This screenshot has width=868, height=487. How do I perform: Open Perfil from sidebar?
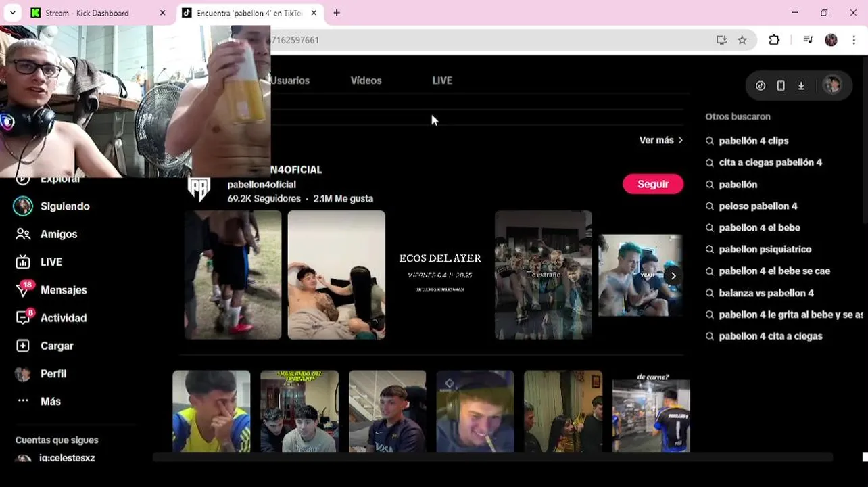click(x=41, y=373)
